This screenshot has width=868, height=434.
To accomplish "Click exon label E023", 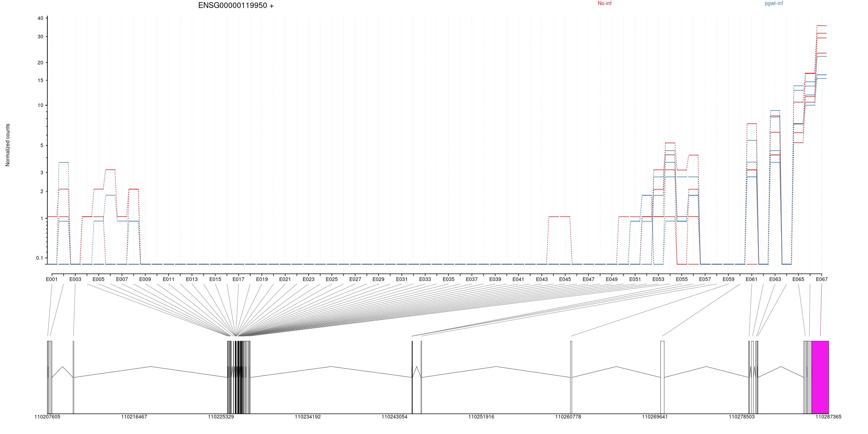I will pyautogui.click(x=309, y=279).
